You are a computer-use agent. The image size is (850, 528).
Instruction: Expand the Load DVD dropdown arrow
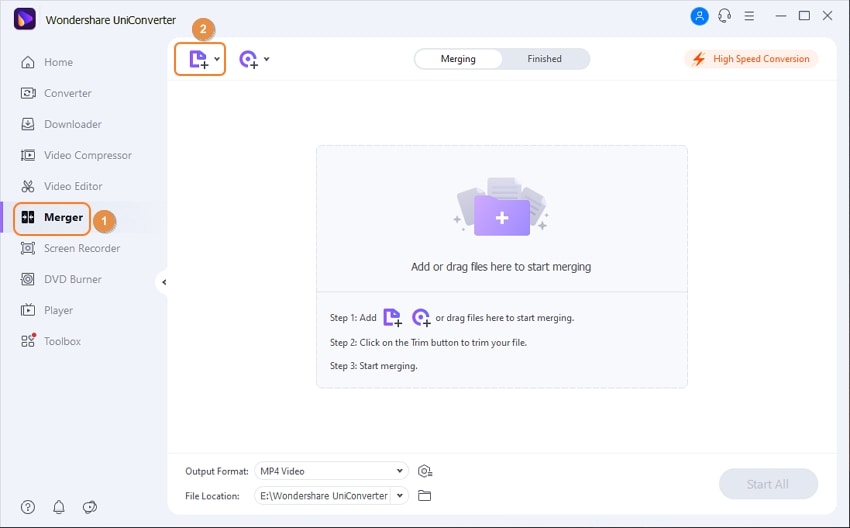click(267, 59)
